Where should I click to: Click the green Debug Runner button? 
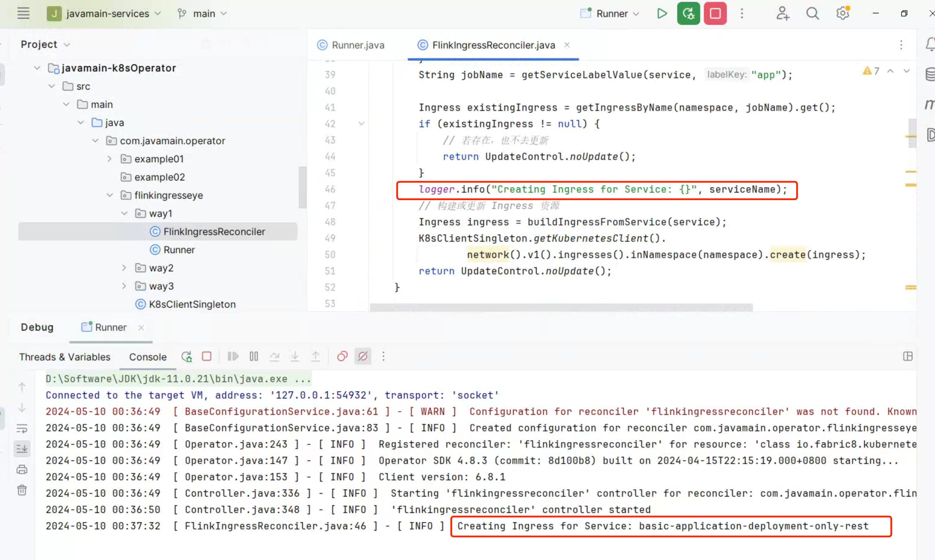pyautogui.click(x=688, y=13)
